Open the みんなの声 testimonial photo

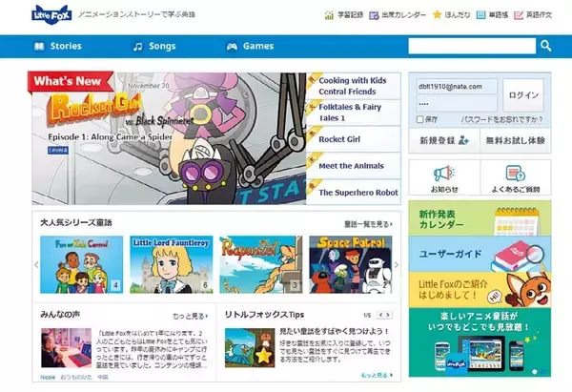click(66, 348)
